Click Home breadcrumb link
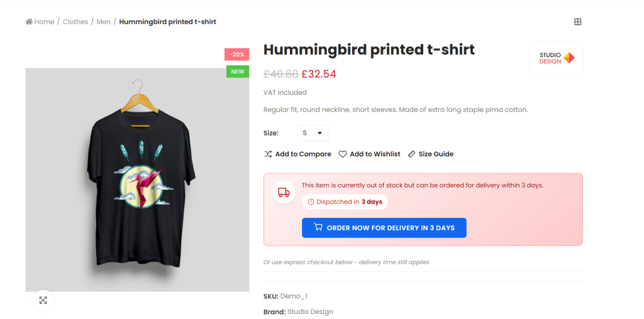Viewport: 644px width, 319px height. coord(45,22)
